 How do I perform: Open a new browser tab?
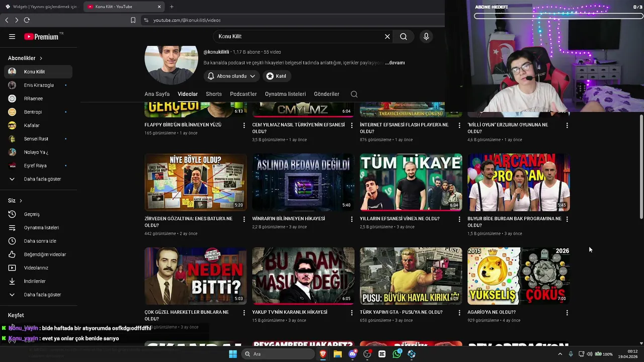pos(172,7)
